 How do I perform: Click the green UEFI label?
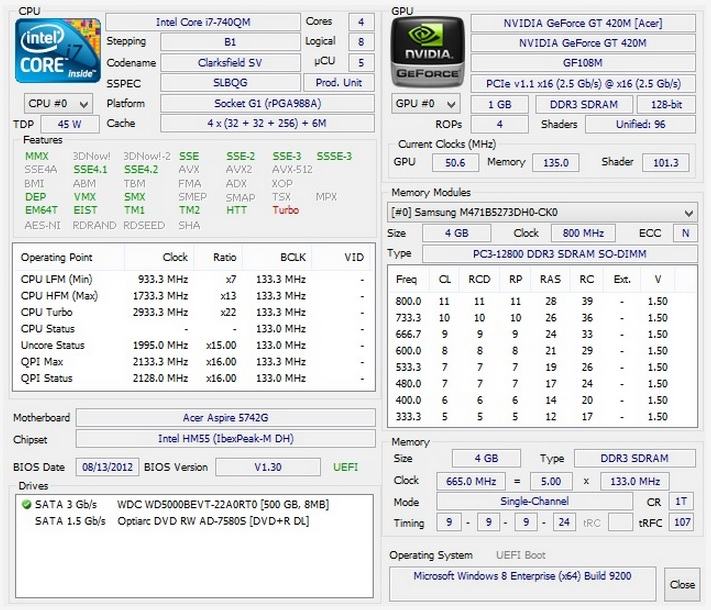tap(345, 467)
